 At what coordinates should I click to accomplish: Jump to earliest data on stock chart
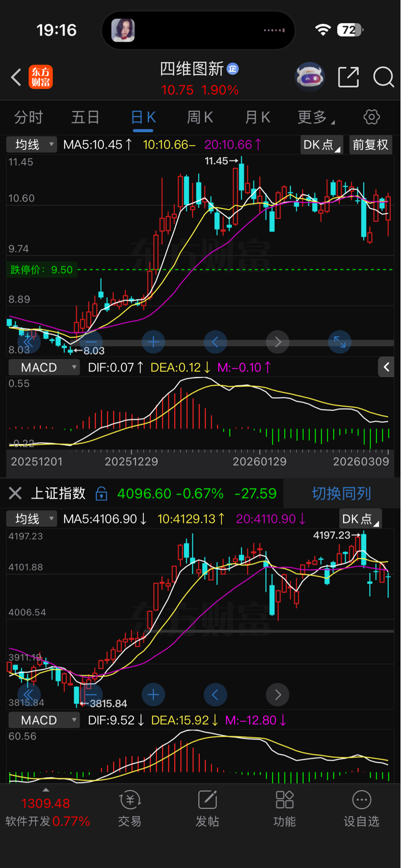point(29,342)
